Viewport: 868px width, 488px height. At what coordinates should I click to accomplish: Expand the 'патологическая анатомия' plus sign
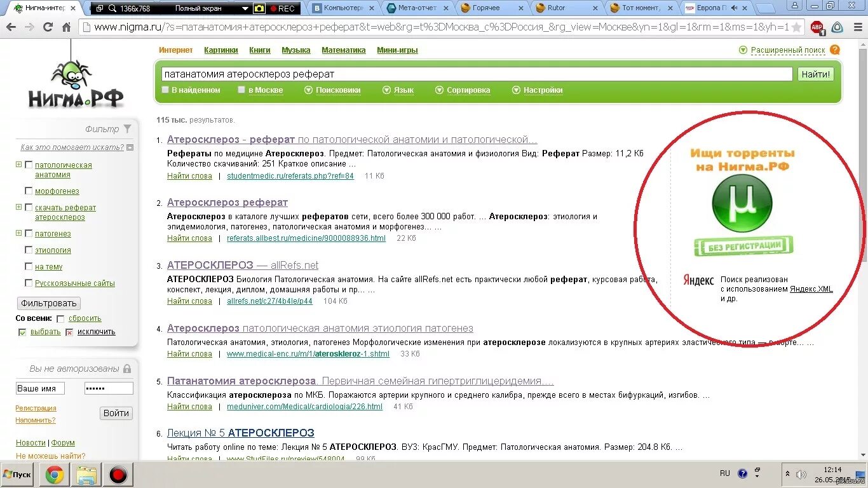(19, 165)
